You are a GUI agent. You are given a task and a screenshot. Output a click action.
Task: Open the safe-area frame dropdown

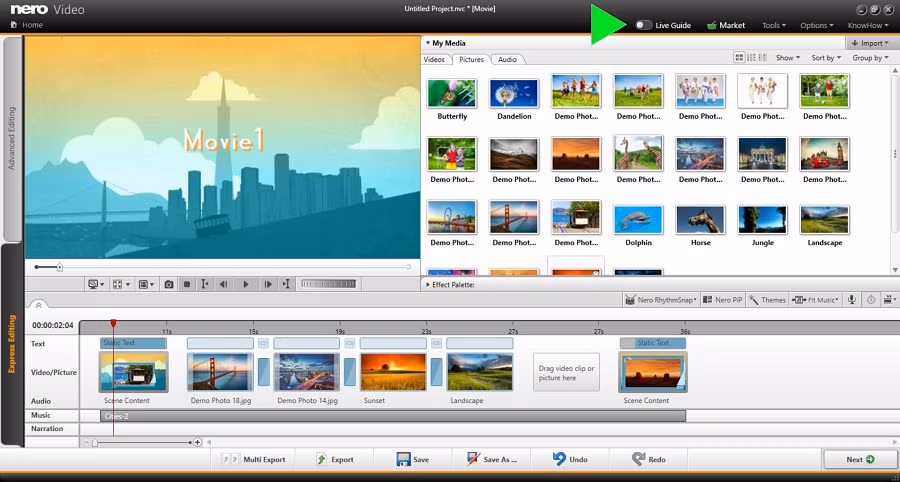146,284
